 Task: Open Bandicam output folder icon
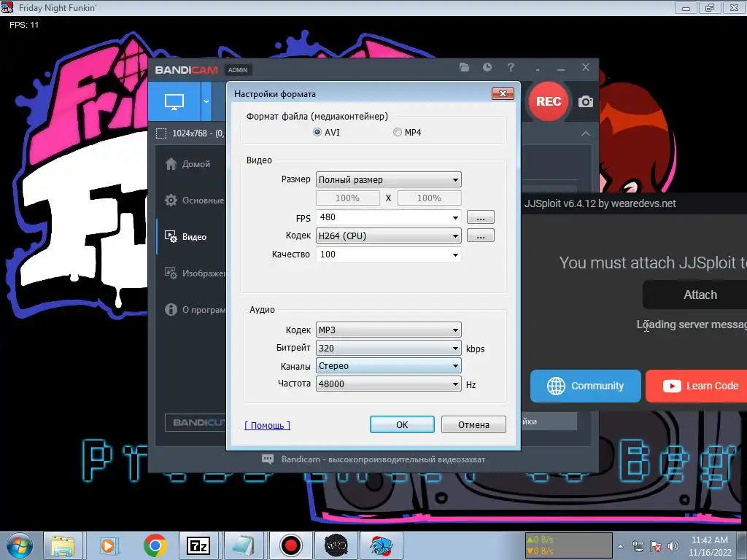coord(464,68)
